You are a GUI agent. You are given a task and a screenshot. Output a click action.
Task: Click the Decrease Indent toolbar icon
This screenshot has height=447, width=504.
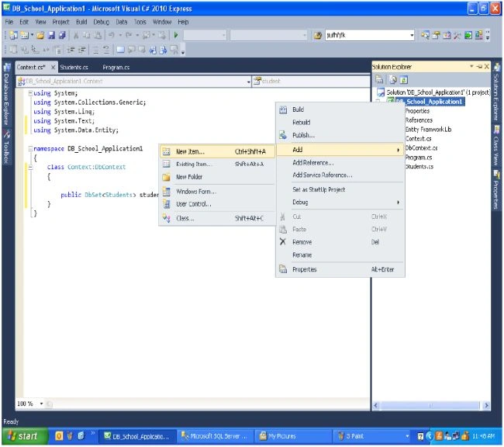(x=71, y=50)
